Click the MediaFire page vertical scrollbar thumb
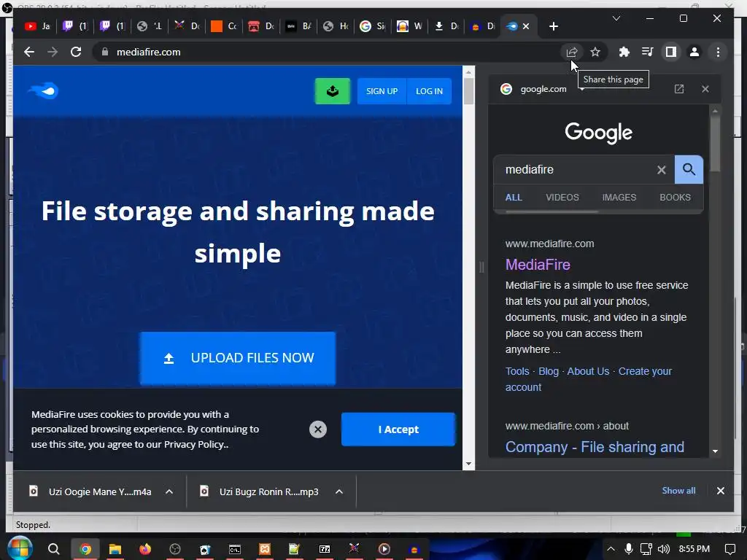This screenshot has width=747, height=560. [x=469, y=91]
